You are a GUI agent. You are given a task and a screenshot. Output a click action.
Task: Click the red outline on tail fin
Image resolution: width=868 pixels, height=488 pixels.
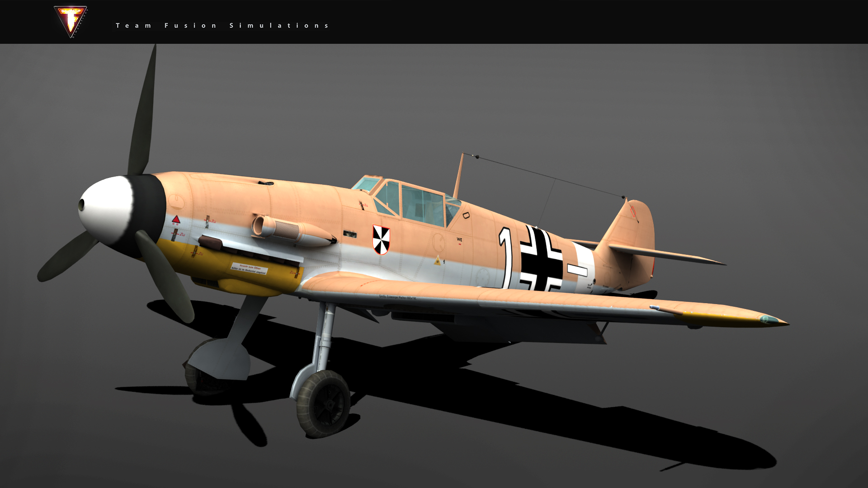pos(632,211)
